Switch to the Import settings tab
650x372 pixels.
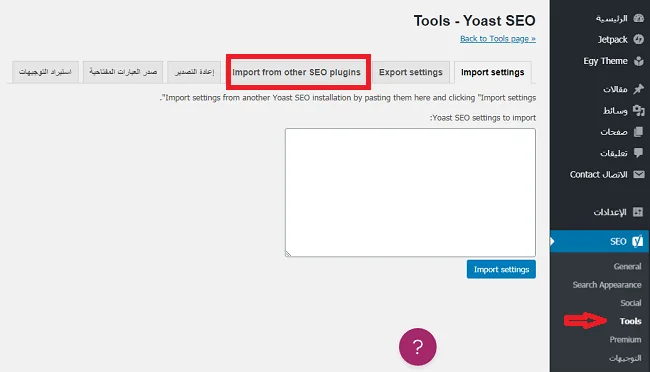click(x=492, y=72)
